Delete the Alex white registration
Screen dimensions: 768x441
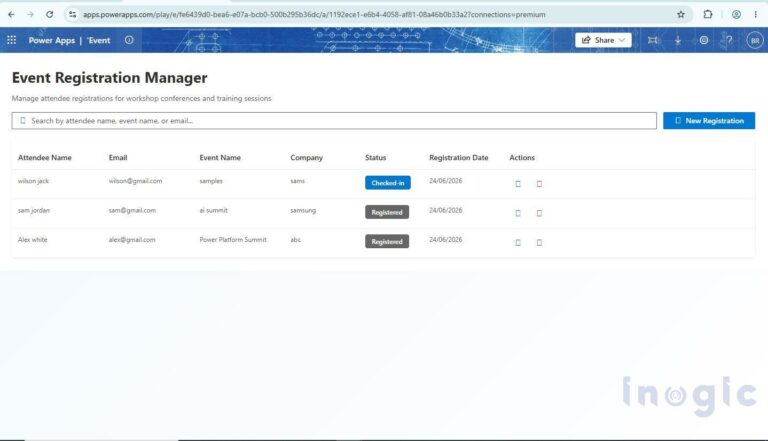pyautogui.click(x=539, y=243)
